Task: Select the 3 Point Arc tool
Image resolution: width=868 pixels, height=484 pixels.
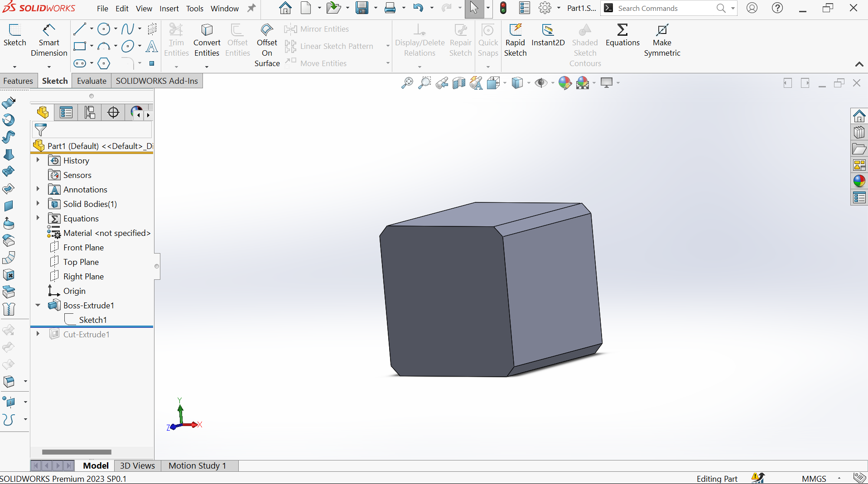Action: click(x=104, y=46)
